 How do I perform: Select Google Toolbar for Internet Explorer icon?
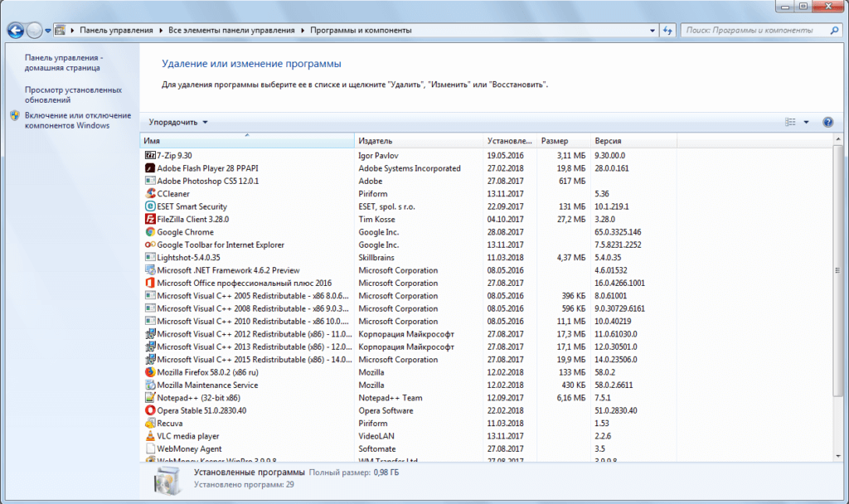(150, 245)
